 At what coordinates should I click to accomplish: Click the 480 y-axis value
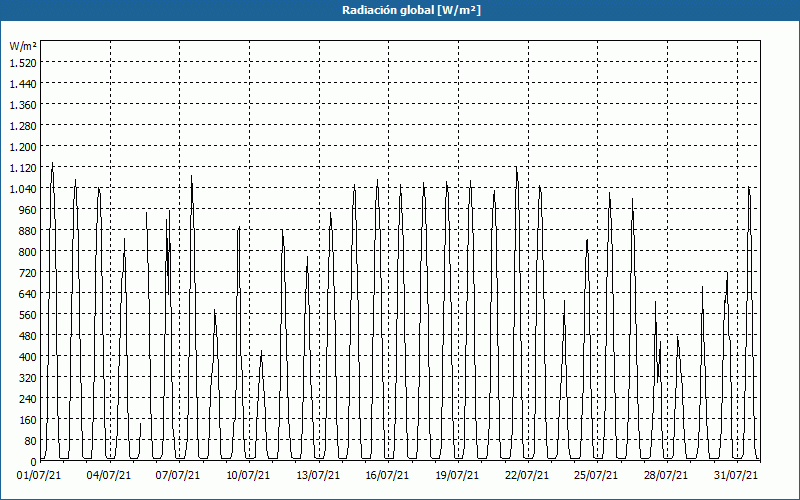click(28, 336)
